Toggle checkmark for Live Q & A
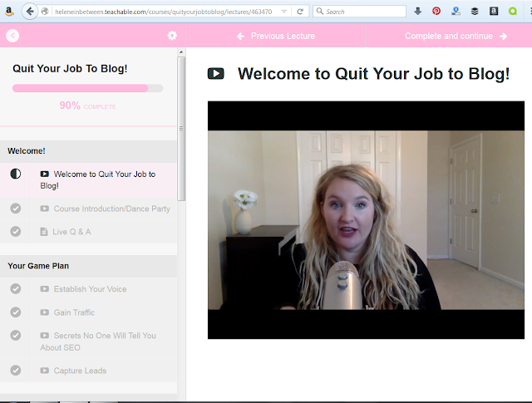Viewport: 532px width, 403px height. [15, 231]
